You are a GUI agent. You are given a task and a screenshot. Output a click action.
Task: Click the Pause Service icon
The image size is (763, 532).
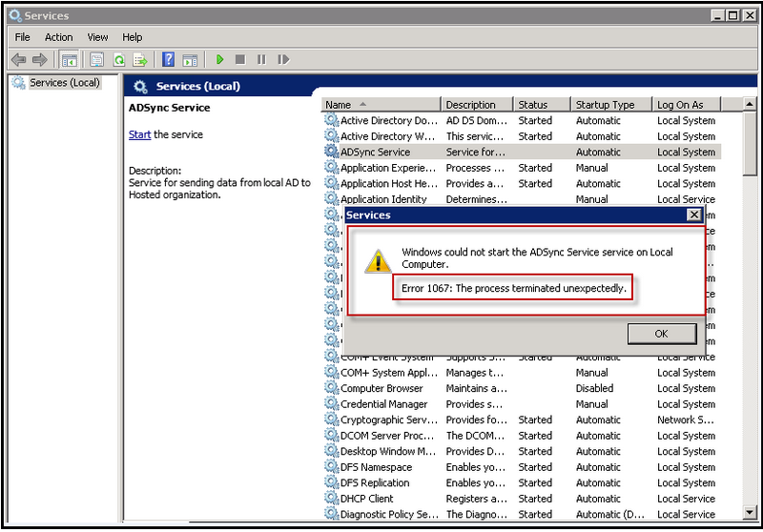[261, 59]
